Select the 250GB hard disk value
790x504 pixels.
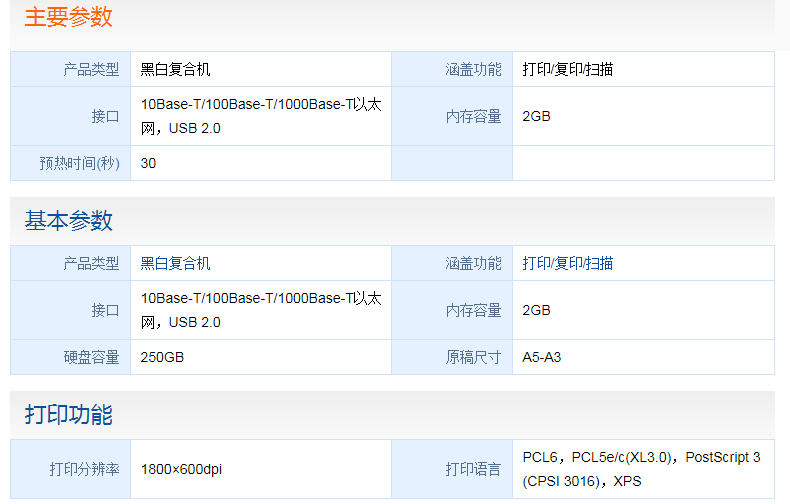pos(162,357)
